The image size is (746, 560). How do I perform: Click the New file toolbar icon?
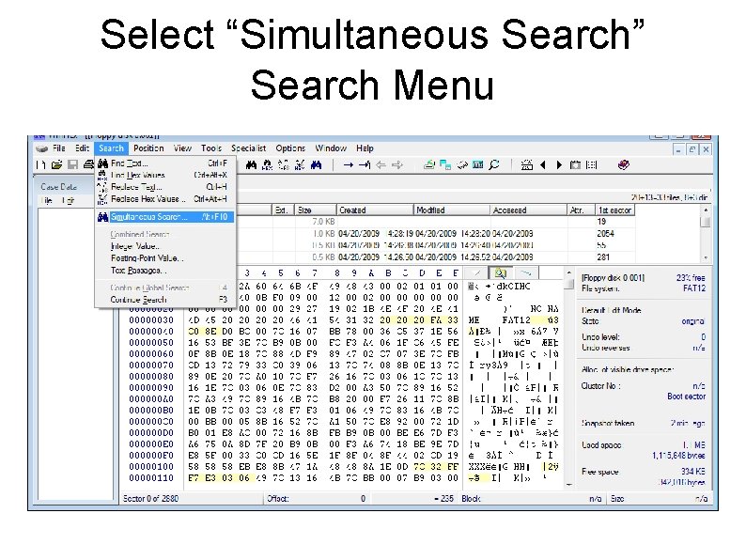point(41,165)
